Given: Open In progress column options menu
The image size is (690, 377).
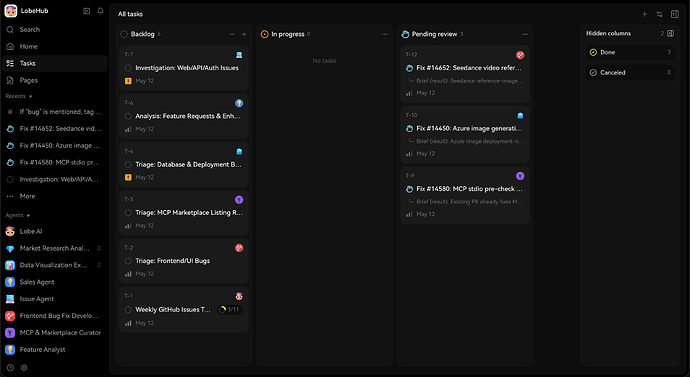Looking at the screenshot, I should (x=385, y=34).
